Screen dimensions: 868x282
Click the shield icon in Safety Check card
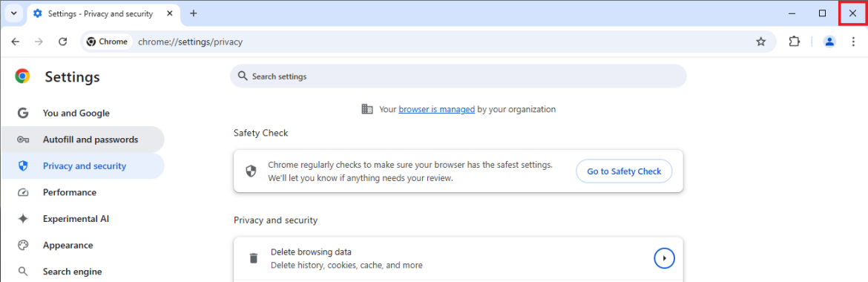point(251,171)
